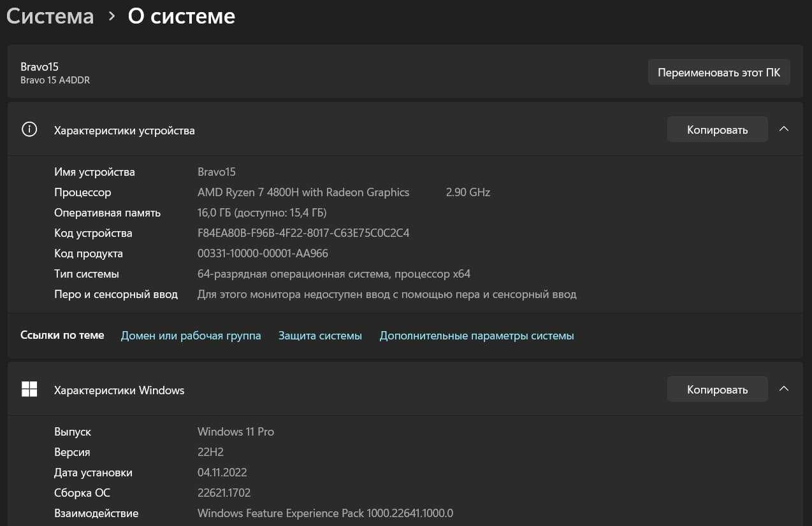This screenshot has width=812, height=526.
Task: Click the Перо и сенсорный ввод label
Action: click(116, 294)
